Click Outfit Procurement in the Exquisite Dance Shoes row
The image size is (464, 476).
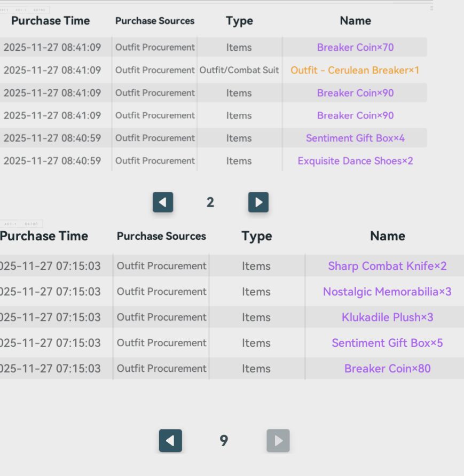[155, 161]
